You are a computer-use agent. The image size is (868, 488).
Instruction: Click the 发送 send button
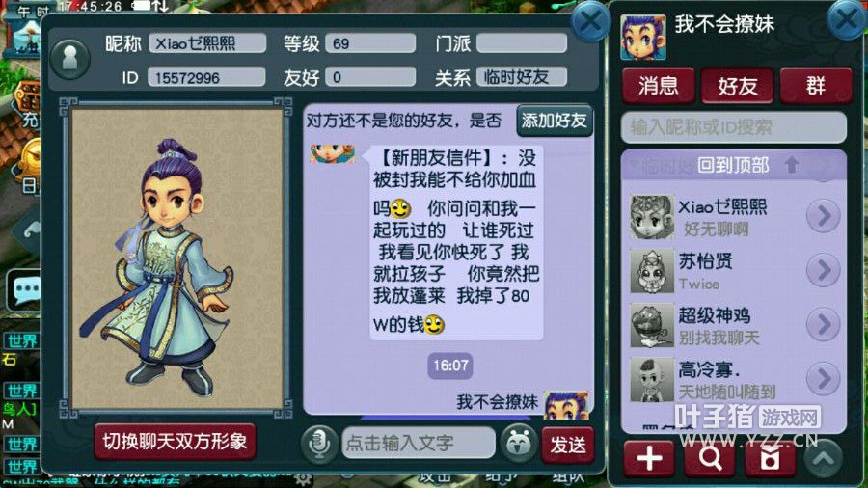pyautogui.click(x=568, y=445)
